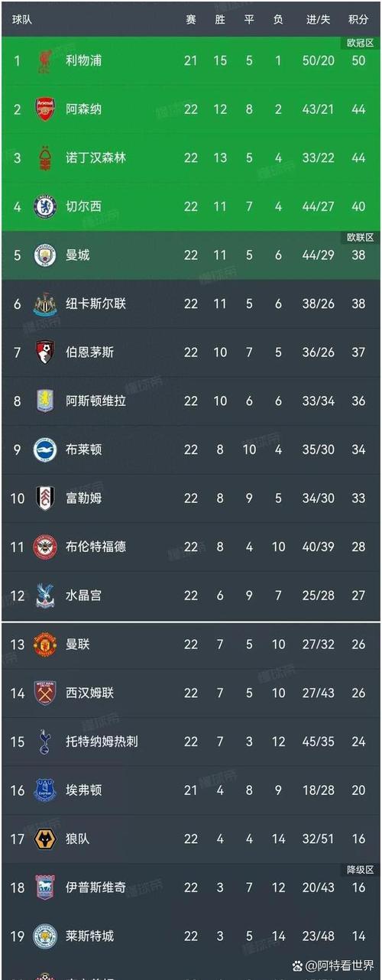Click the Manchester City crest icon
Image resolution: width=382 pixels, height=980 pixels.
point(45,255)
